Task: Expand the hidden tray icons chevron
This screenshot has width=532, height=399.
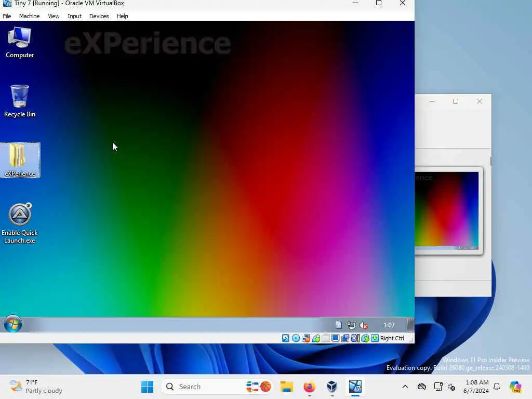Action: point(405,387)
